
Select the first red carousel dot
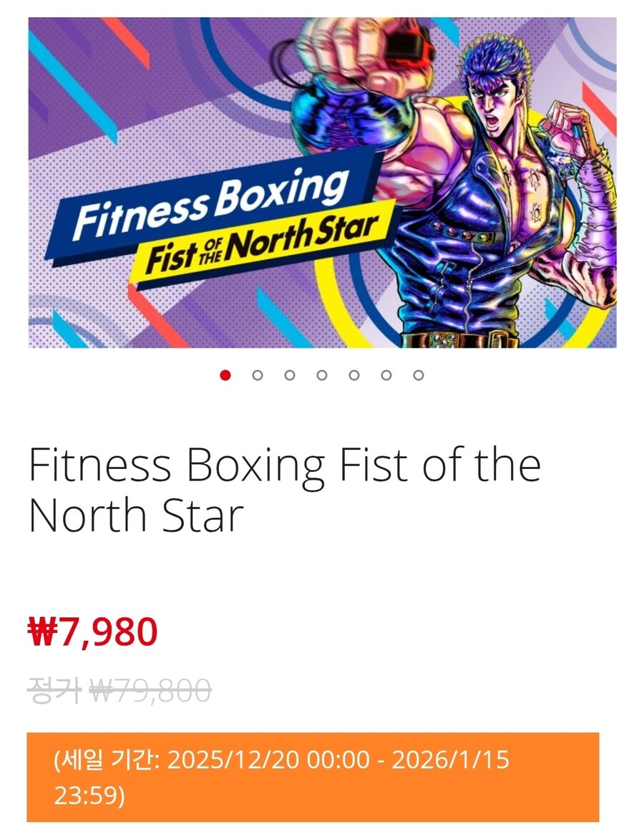click(225, 375)
